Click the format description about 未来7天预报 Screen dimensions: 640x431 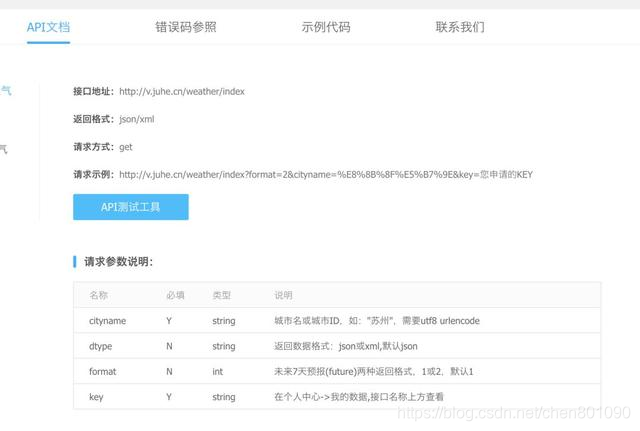373,371
